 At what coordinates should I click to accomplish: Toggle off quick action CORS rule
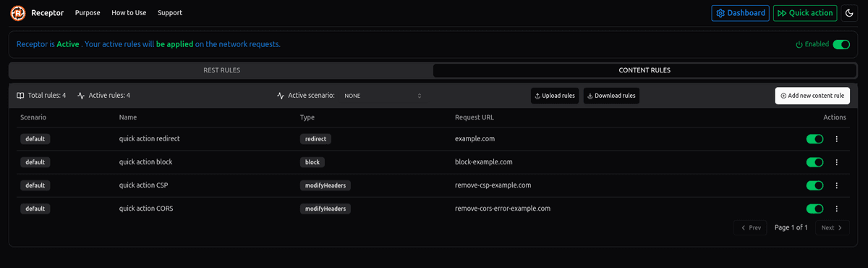(x=815, y=209)
